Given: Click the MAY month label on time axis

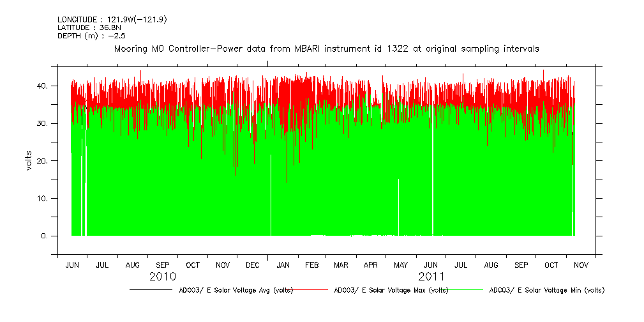Looking at the screenshot, I should (x=401, y=264).
